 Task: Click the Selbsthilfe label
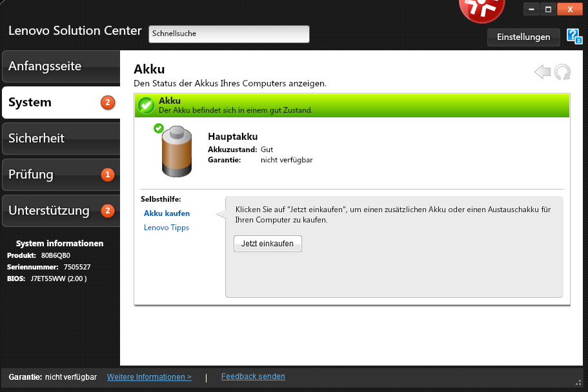(161, 199)
